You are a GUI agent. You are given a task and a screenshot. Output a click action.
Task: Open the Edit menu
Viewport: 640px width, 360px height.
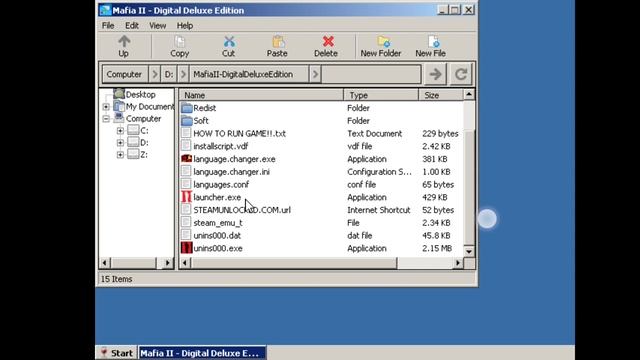tap(132, 26)
